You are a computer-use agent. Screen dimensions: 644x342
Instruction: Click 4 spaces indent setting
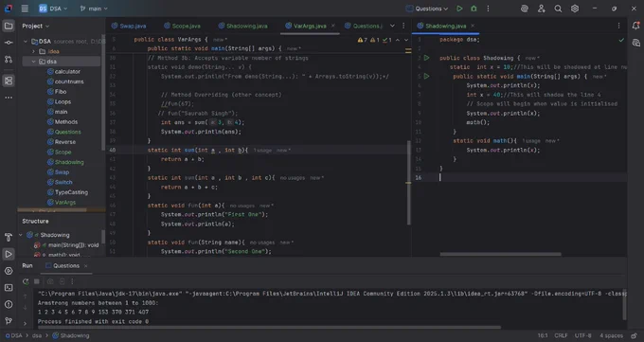click(x=611, y=335)
